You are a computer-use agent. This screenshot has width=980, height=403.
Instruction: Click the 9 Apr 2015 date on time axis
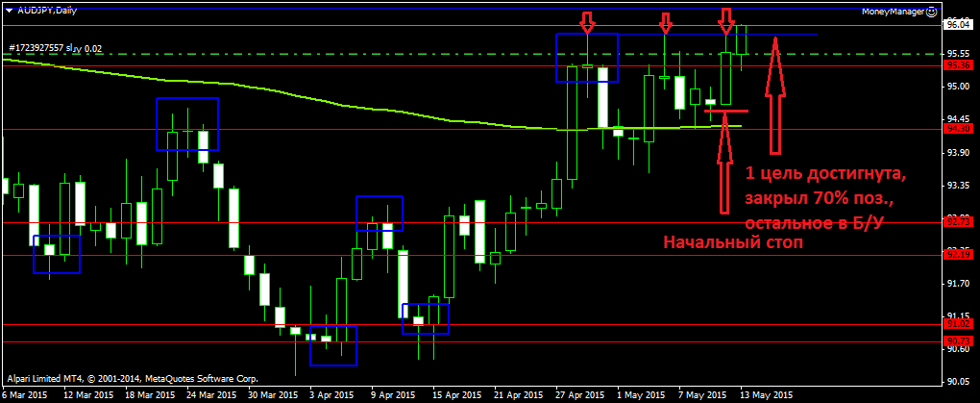pos(395,395)
